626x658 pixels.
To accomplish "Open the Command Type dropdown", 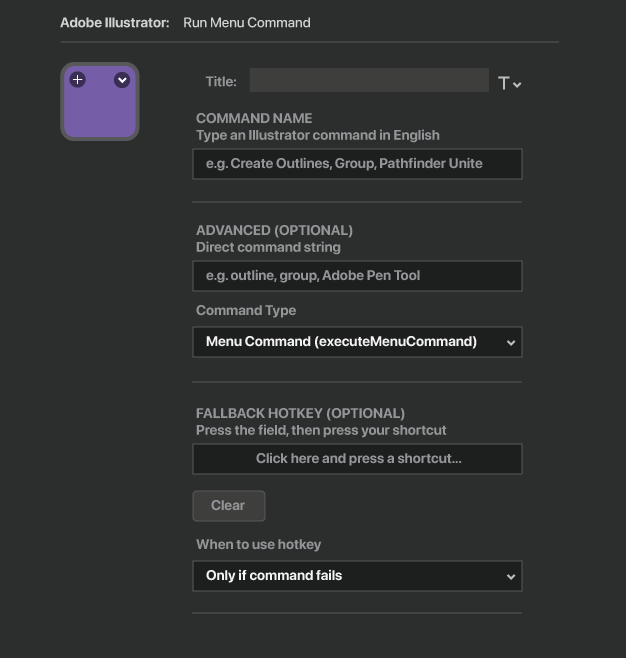I will [357, 342].
